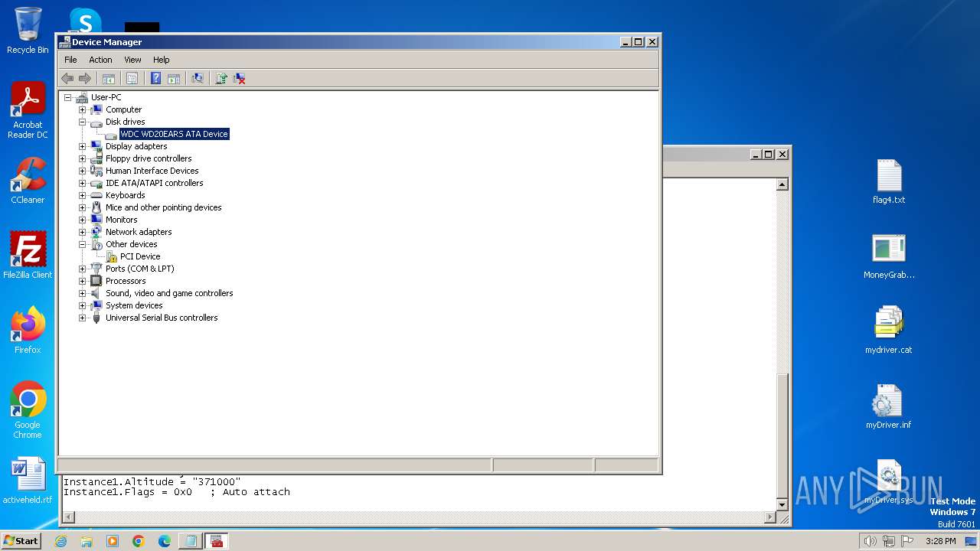Select the User-PC tree label
The height and width of the screenshot is (551, 980).
coord(106,97)
